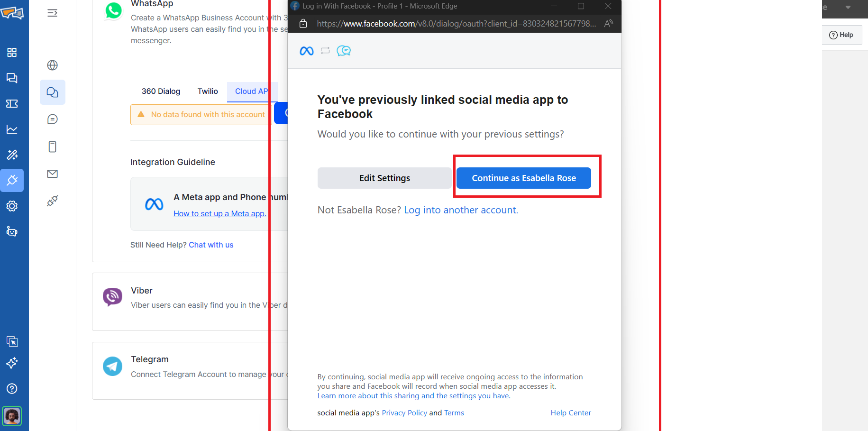Image resolution: width=868 pixels, height=431 pixels.
Task: Switch to the Twilio tab
Action: click(x=208, y=91)
